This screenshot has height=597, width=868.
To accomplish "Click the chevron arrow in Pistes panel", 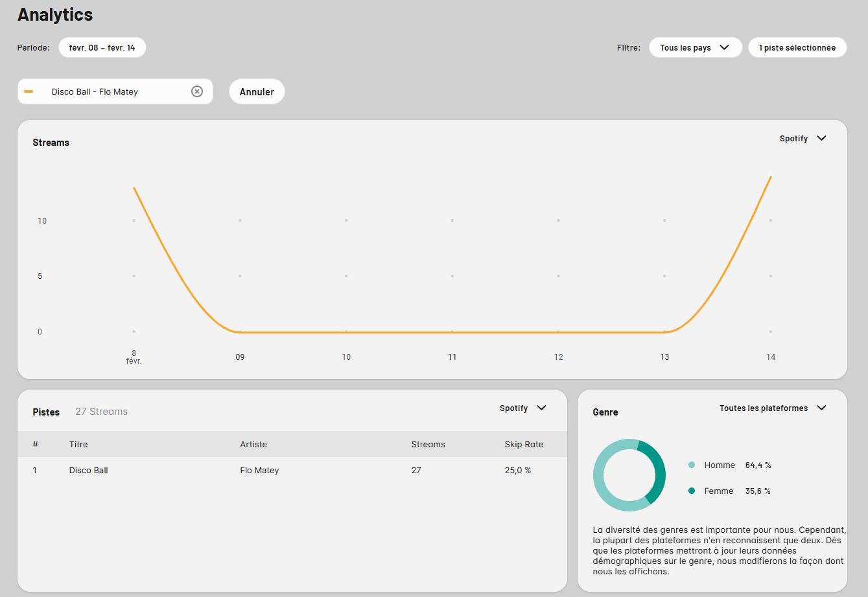I will 542,408.
